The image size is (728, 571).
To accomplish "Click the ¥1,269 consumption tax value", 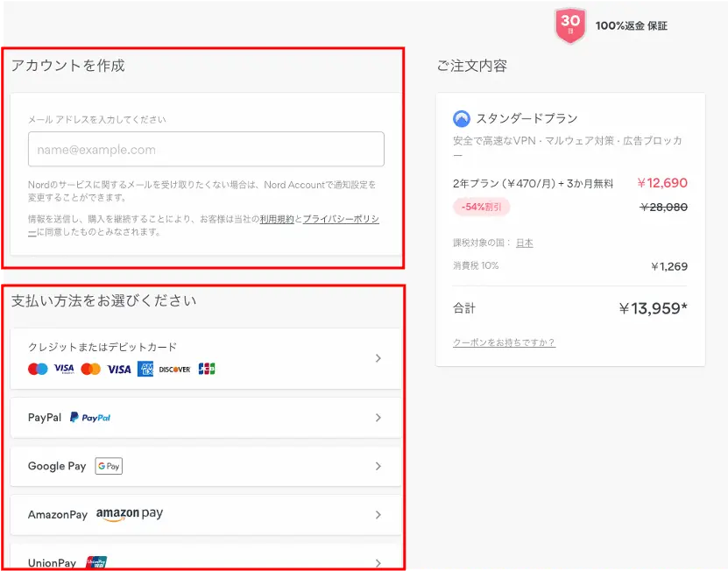I will coord(669,266).
